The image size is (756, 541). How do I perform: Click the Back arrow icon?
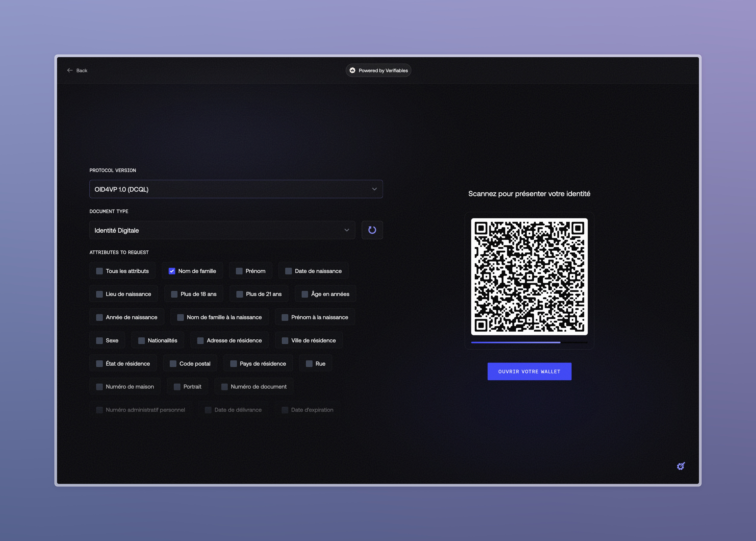pos(70,70)
